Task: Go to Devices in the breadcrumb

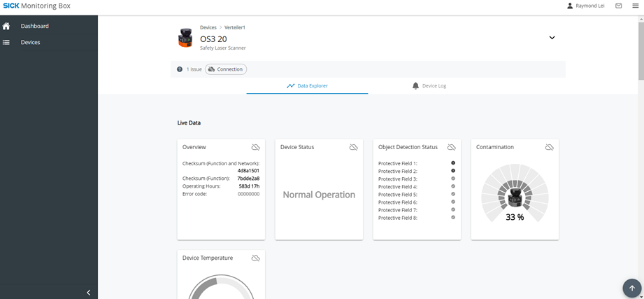Action: coord(208,27)
